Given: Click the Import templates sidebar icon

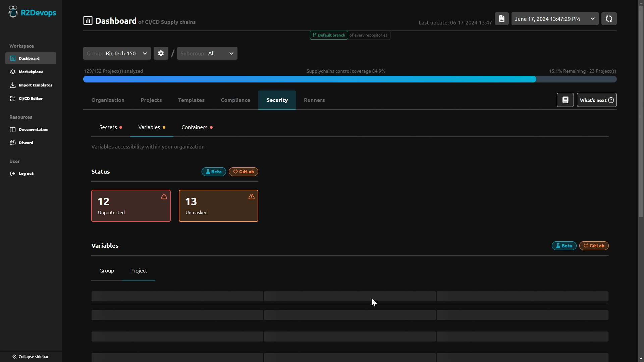Looking at the screenshot, I should 13,85.
